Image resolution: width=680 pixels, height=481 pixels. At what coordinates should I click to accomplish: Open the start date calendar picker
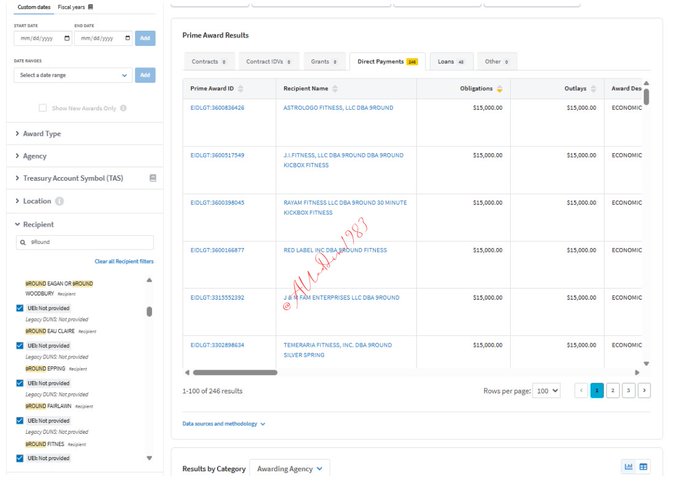(67, 38)
